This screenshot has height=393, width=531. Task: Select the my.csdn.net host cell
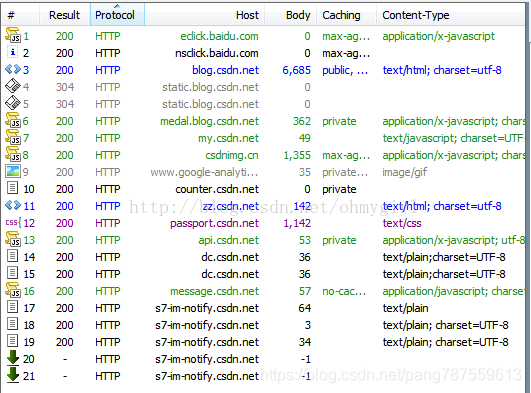(x=229, y=138)
